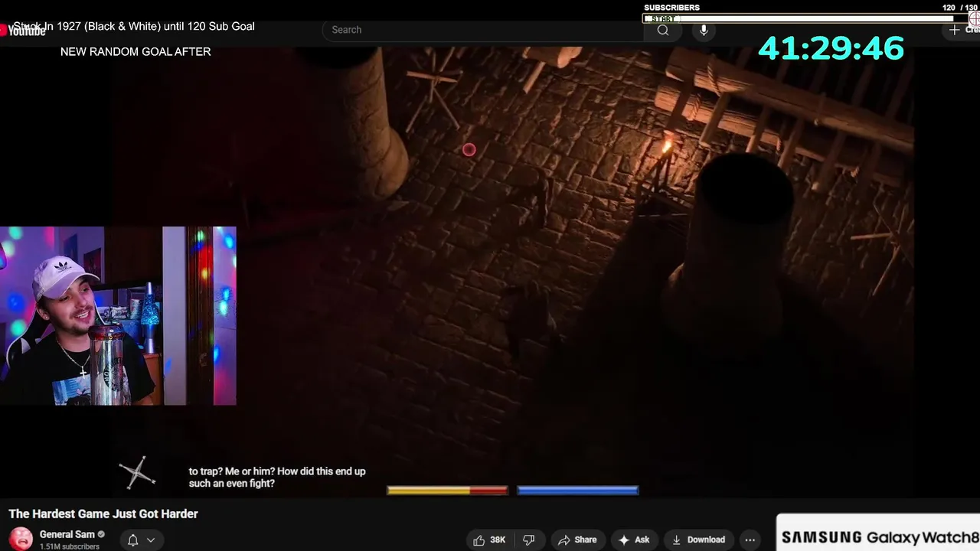Click the "SUBSCRIBERS" overlay label

(x=671, y=8)
